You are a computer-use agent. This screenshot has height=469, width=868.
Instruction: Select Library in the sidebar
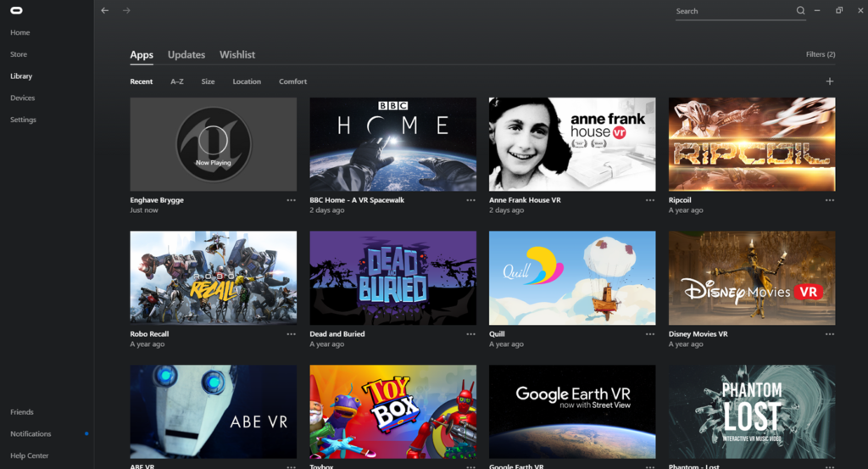point(21,75)
